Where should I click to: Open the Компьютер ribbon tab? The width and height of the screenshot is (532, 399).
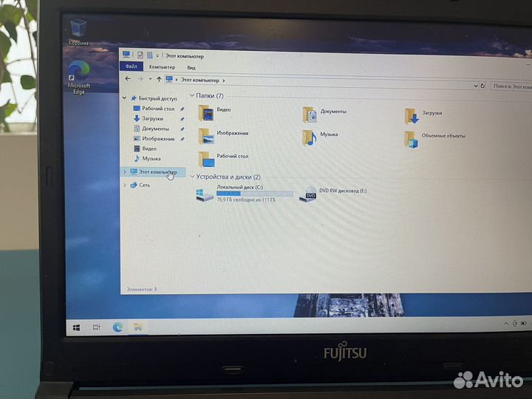tap(162, 67)
